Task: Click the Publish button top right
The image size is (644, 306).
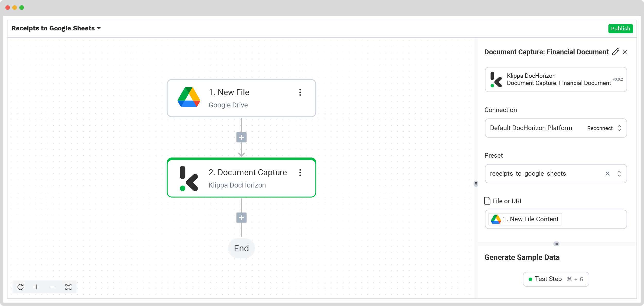Action: pyautogui.click(x=620, y=28)
